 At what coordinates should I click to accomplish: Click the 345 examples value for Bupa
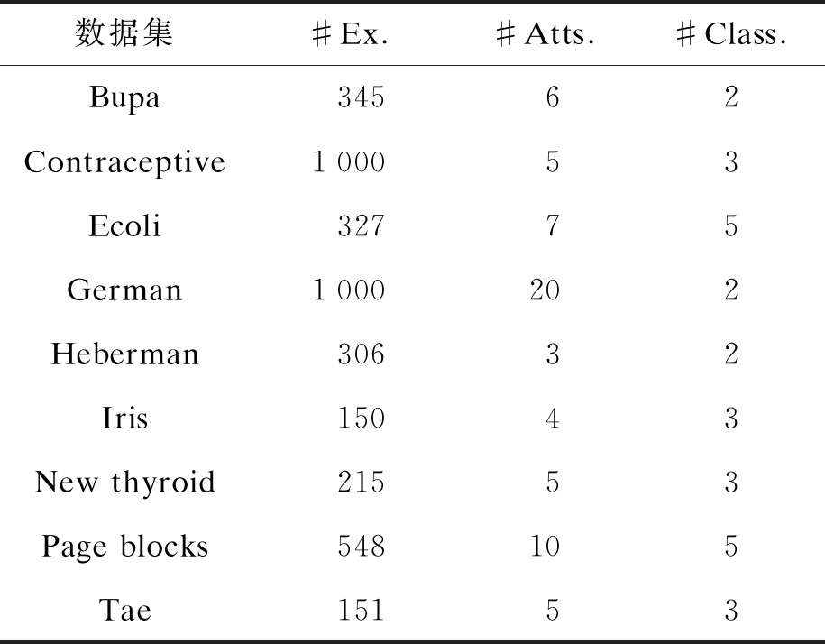tap(361, 97)
